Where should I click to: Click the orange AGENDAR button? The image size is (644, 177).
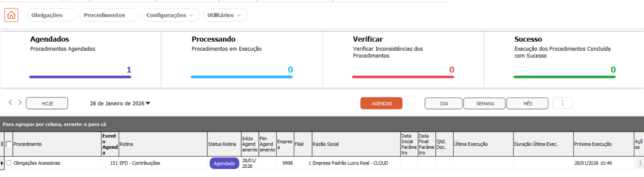coord(381,103)
